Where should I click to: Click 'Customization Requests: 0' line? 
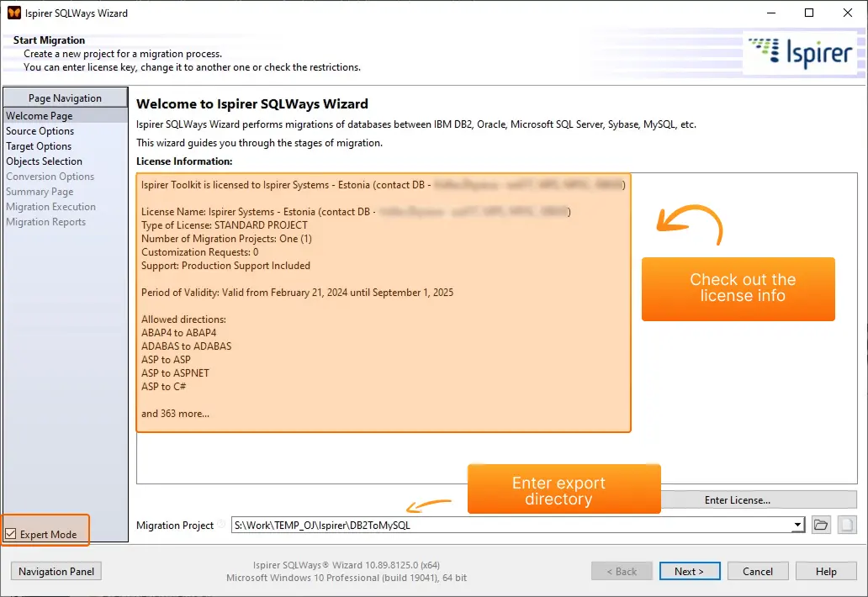coord(200,252)
